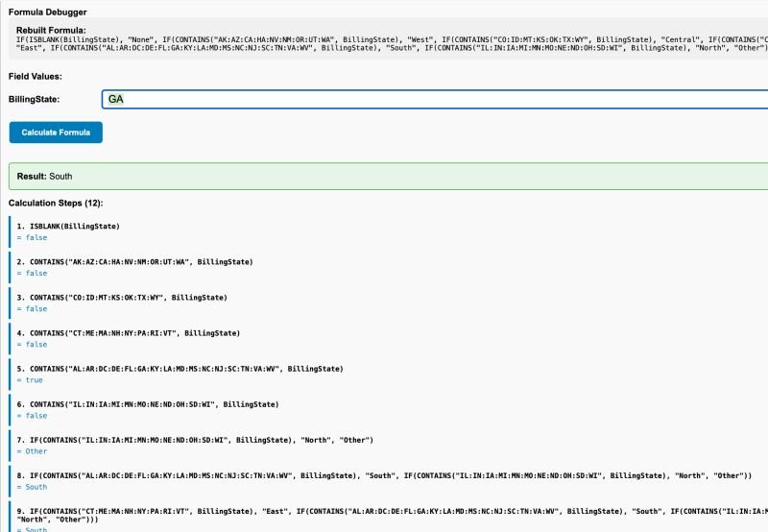Select step 8 IF South expression

(384, 475)
